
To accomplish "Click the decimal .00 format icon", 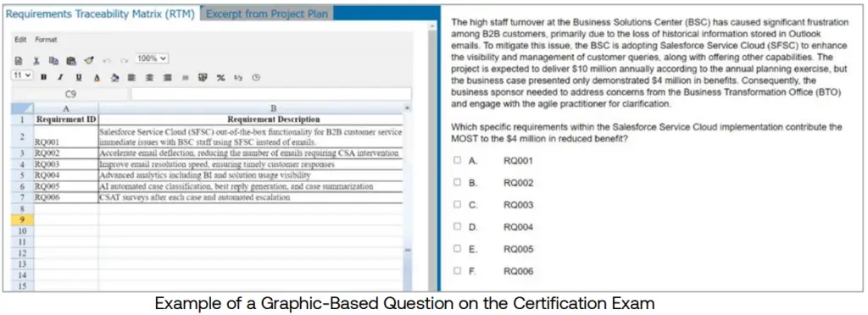I will (185, 78).
